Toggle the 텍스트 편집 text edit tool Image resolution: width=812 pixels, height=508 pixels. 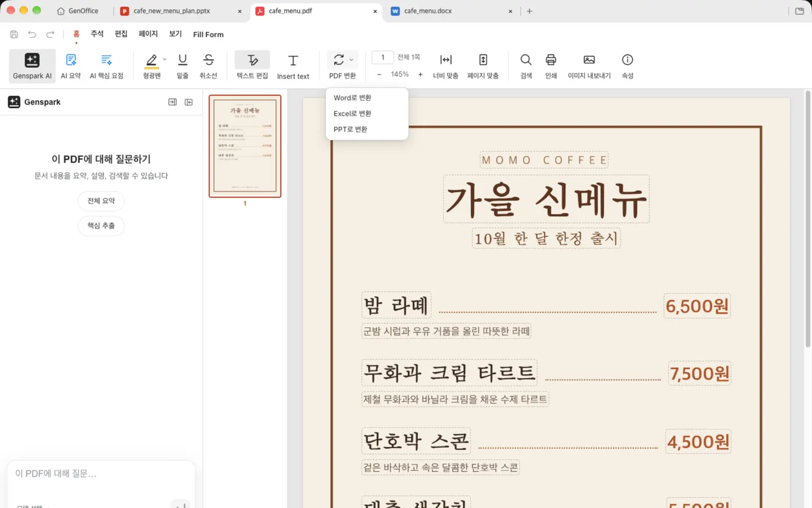(x=252, y=66)
